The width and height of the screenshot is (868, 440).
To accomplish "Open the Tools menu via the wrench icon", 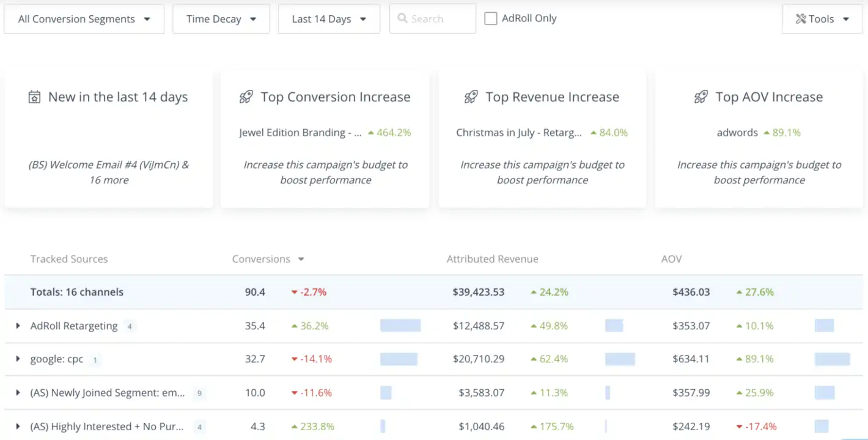I will click(801, 18).
